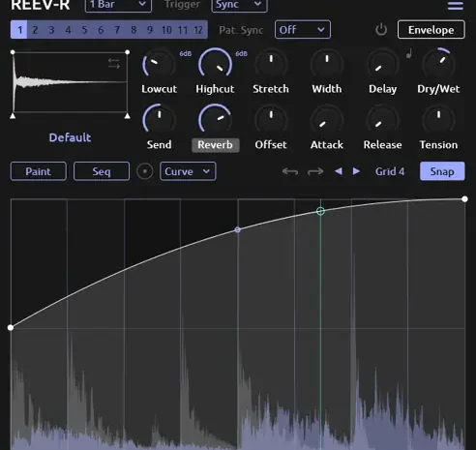Select pattern 1
476x450 pixels.
[19, 30]
